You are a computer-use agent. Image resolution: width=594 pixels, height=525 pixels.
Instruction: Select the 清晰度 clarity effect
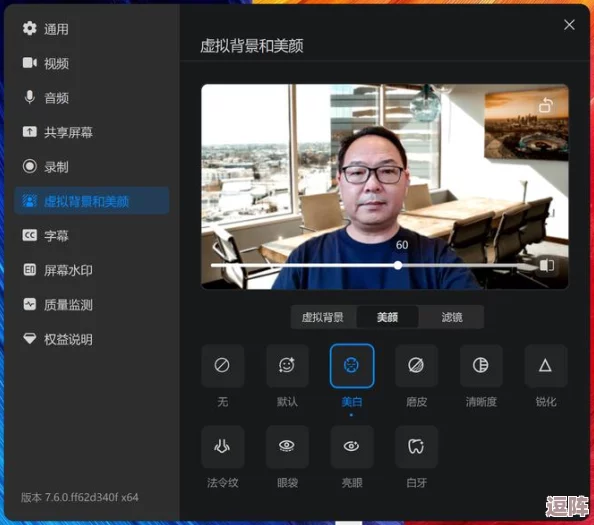click(x=481, y=366)
